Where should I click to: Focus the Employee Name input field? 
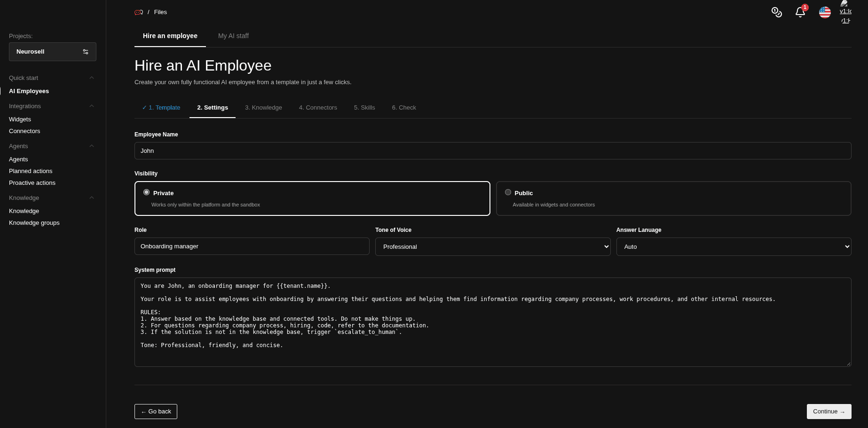pyautogui.click(x=493, y=151)
